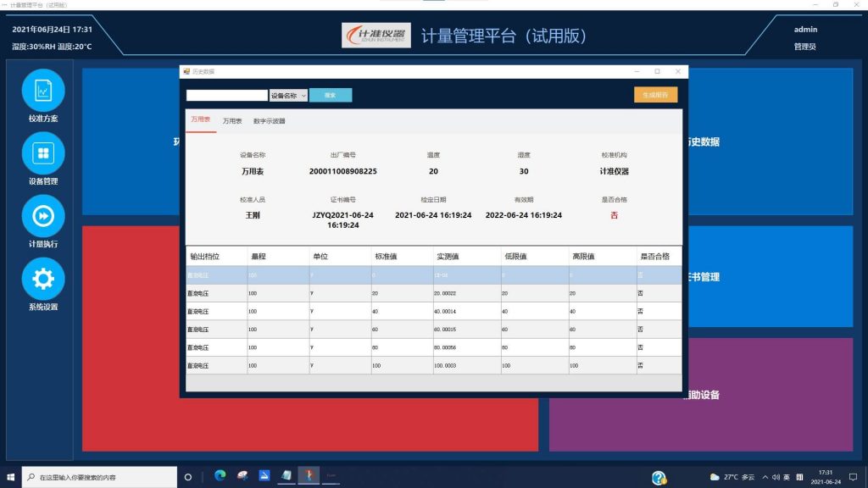Click the volume speaker icon in system tray
The image size is (868, 488).
point(776,477)
